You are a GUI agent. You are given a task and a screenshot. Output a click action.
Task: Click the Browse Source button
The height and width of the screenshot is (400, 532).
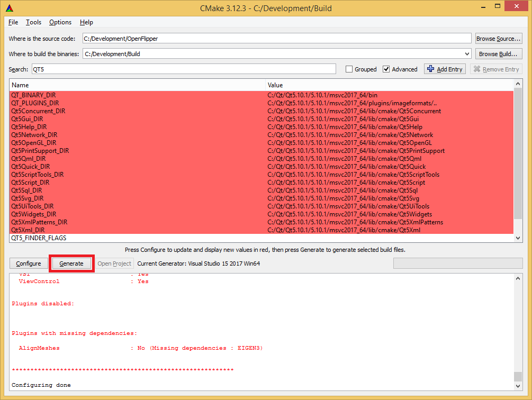(x=498, y=38)
